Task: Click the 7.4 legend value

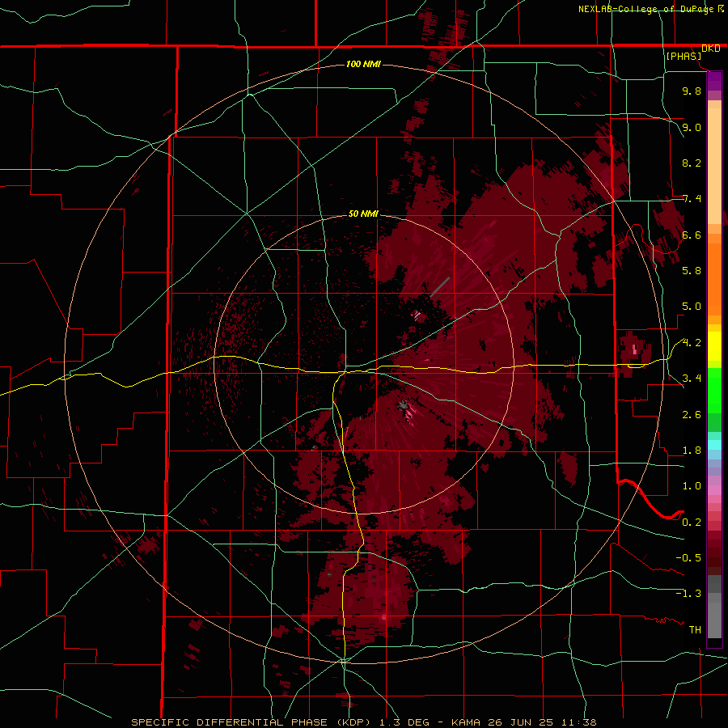Action: tap(692, 199)
